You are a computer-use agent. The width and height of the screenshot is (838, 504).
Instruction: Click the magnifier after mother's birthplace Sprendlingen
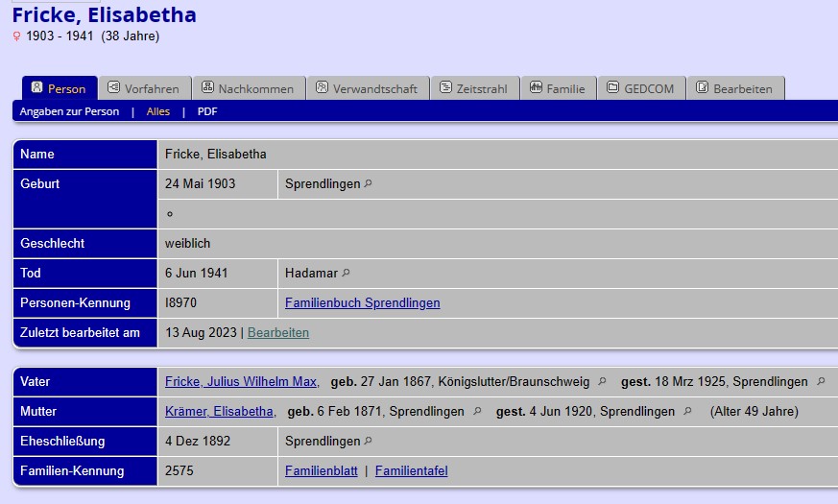pos(477,411)
